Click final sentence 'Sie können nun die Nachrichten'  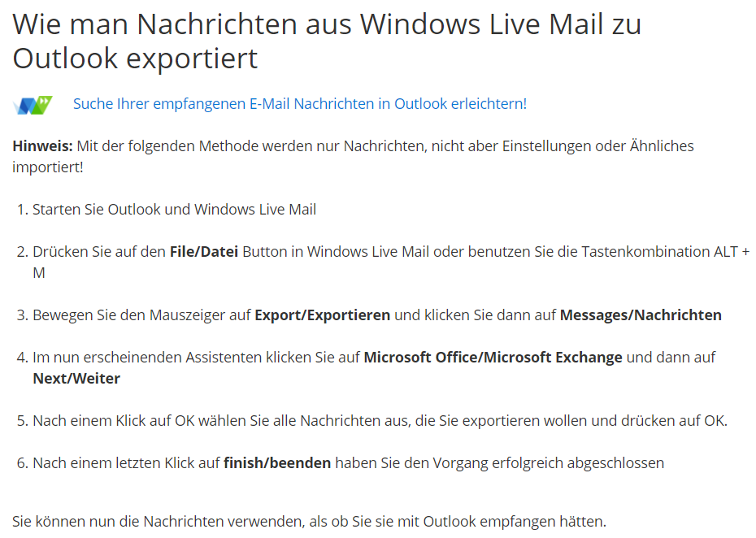point(309,522)
